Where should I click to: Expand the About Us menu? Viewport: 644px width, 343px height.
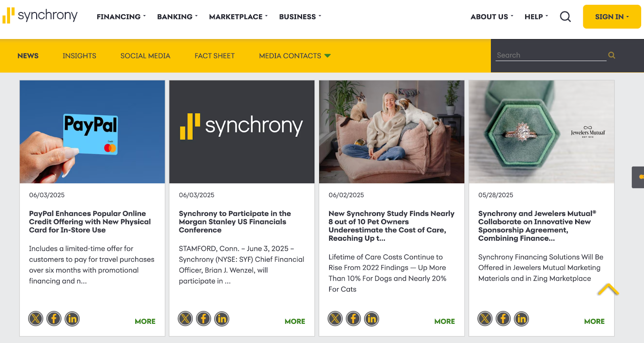tap(492, 17)
